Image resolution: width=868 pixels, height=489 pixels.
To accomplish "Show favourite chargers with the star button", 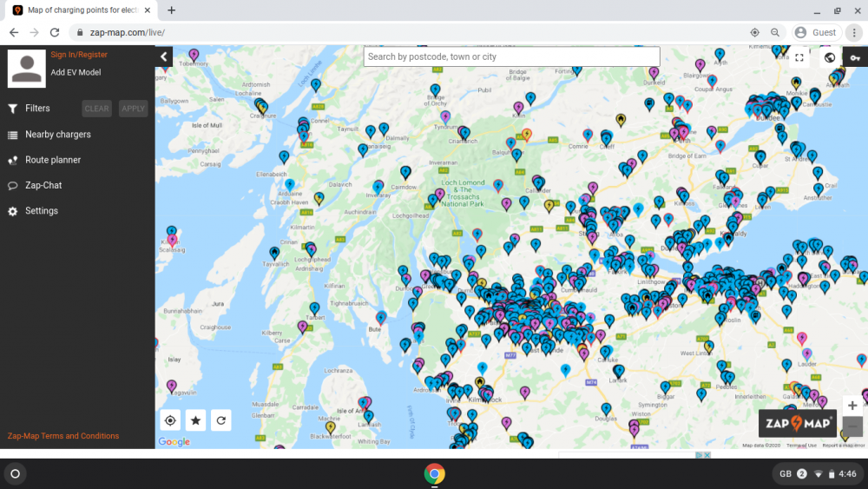I will click(x=195, y=420).
